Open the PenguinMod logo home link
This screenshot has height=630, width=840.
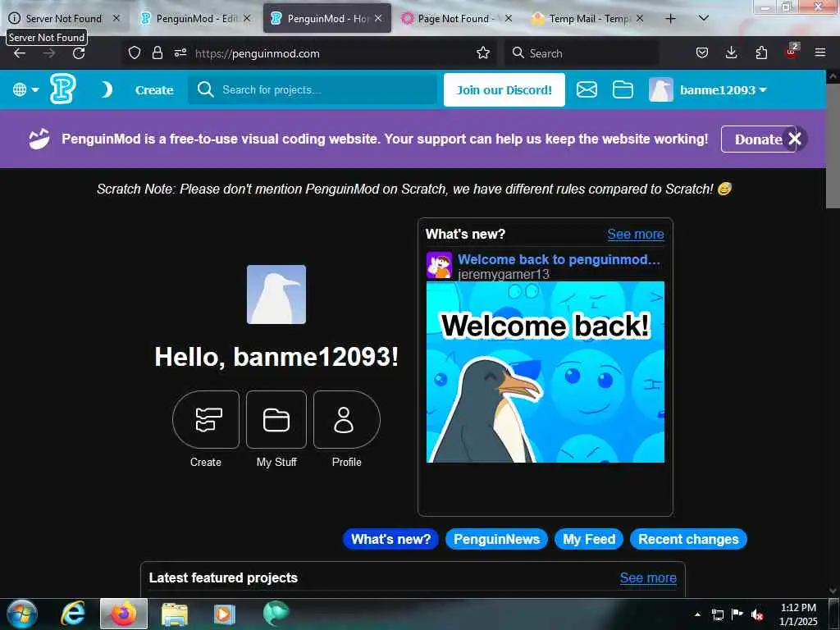(62, 89)
